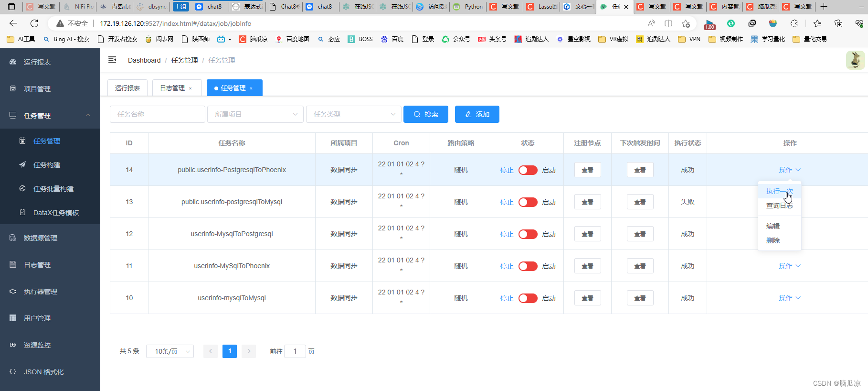Select 查询日志 from the operation menu
The height and width of the screenshot is (391, 868).
pos(780,206)
